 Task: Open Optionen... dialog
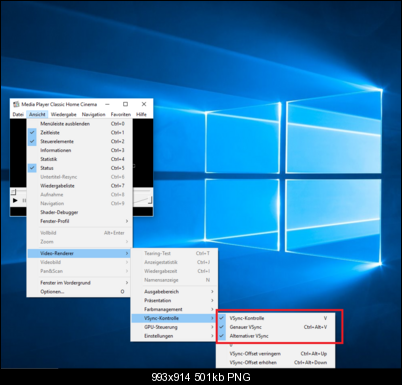click(80, 292)
